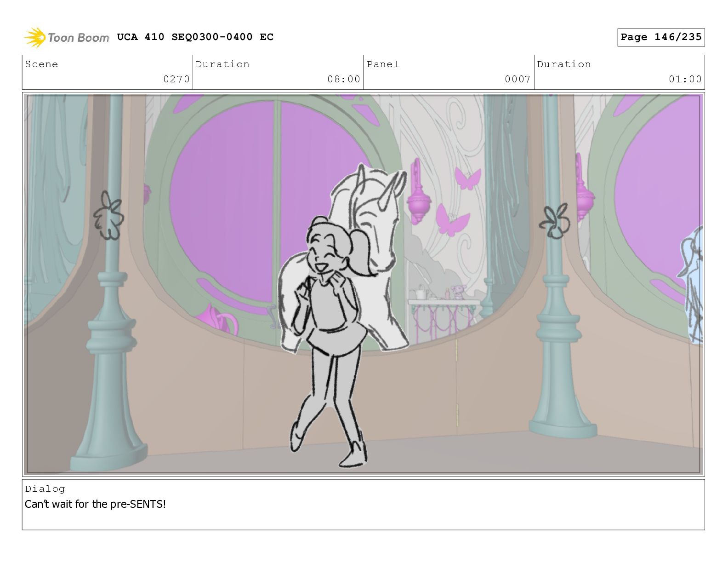Click the 'Dialog' label
Screen dimensions: 728x563
(x=45, y=488)
